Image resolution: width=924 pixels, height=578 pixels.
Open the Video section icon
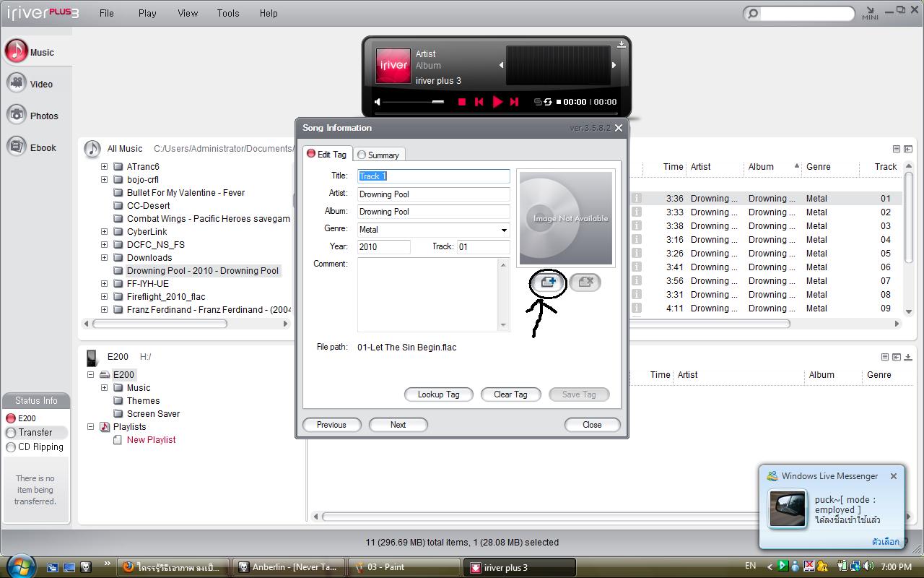tap(17, 83)
